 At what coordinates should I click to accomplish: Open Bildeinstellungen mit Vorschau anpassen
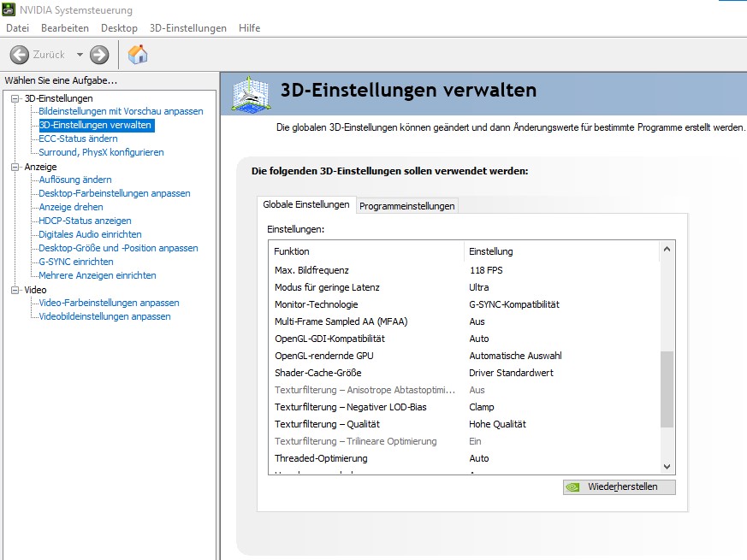click(121, 111)
